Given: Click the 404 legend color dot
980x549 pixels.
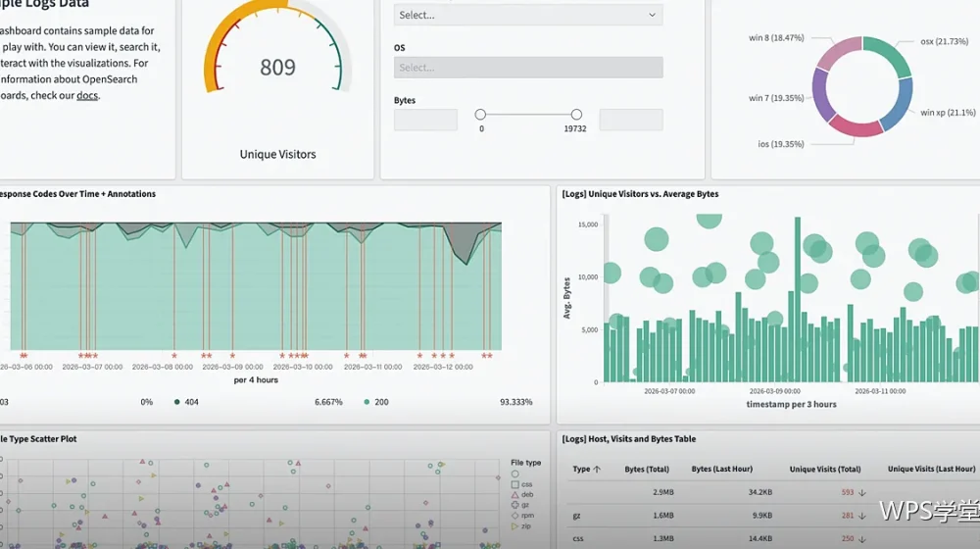Looking at the screenshot, I should tap(176, 402).
